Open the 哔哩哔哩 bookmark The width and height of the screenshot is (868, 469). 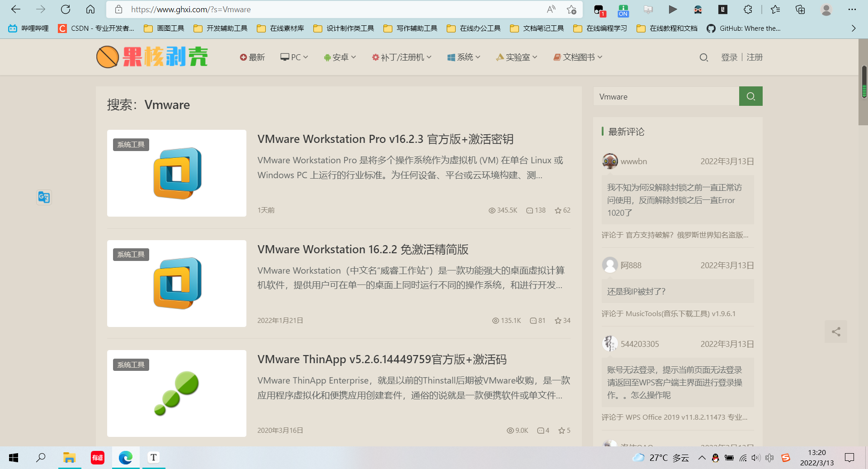pyautogui.click(x=28, y=28)
